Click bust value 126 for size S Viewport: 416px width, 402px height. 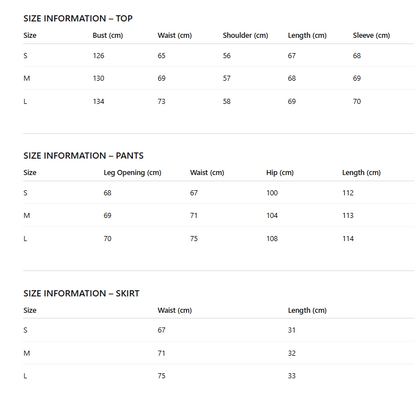click(x=98, y=56)
